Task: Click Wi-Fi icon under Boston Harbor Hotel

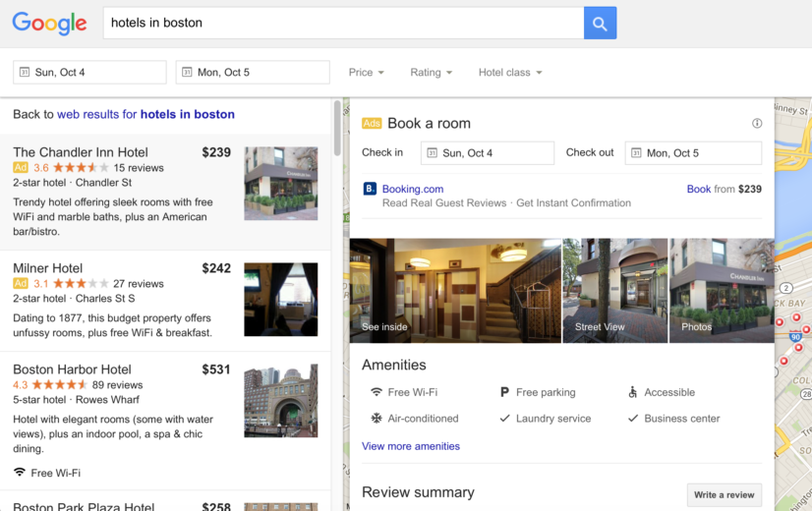Action: point(19,472)
